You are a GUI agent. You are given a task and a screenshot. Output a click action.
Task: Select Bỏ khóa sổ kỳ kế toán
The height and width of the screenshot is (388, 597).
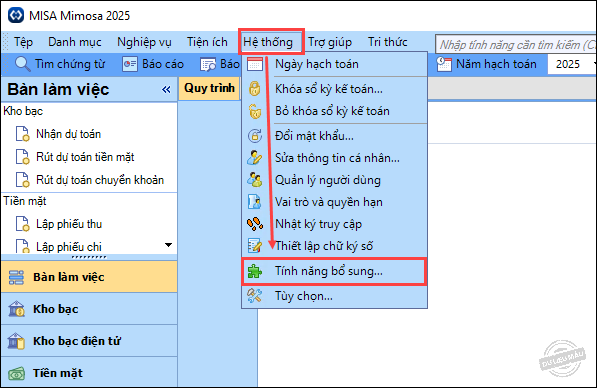(334, 111)
